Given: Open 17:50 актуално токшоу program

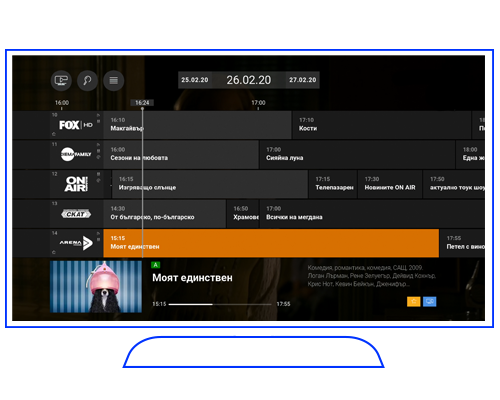Looking at the screenshot, I should (x=454, y=184).
